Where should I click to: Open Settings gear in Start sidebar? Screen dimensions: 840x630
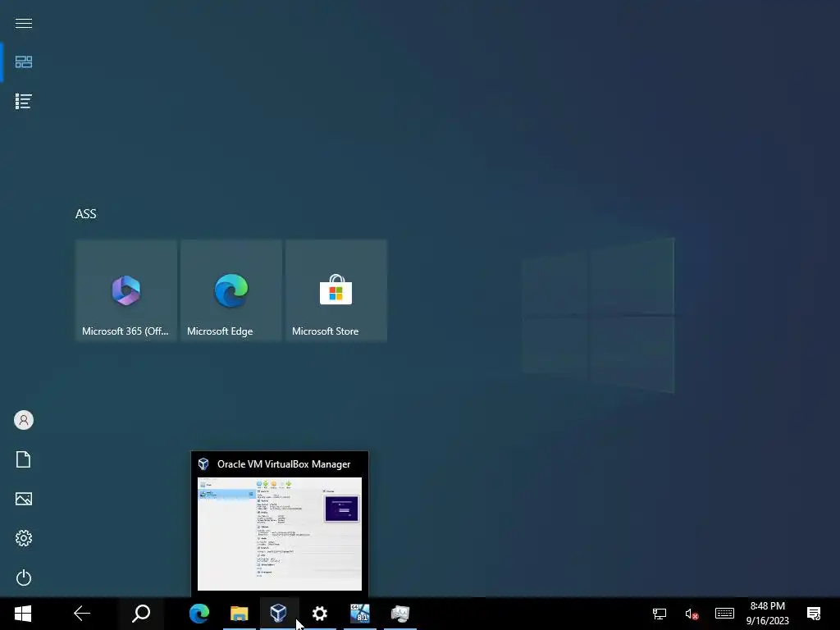click(x=24, y=538)
